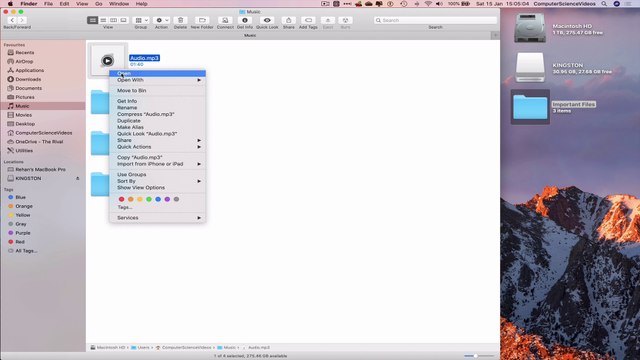Expand the Quick Actions submenu
This screenshot has height=360, width=640.
(158, 147)
